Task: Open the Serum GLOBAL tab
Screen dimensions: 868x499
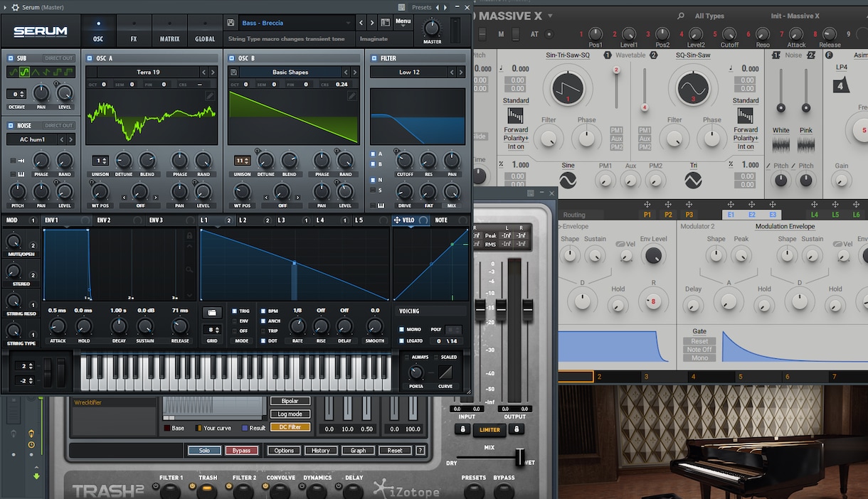Action: tap(205, 31)
